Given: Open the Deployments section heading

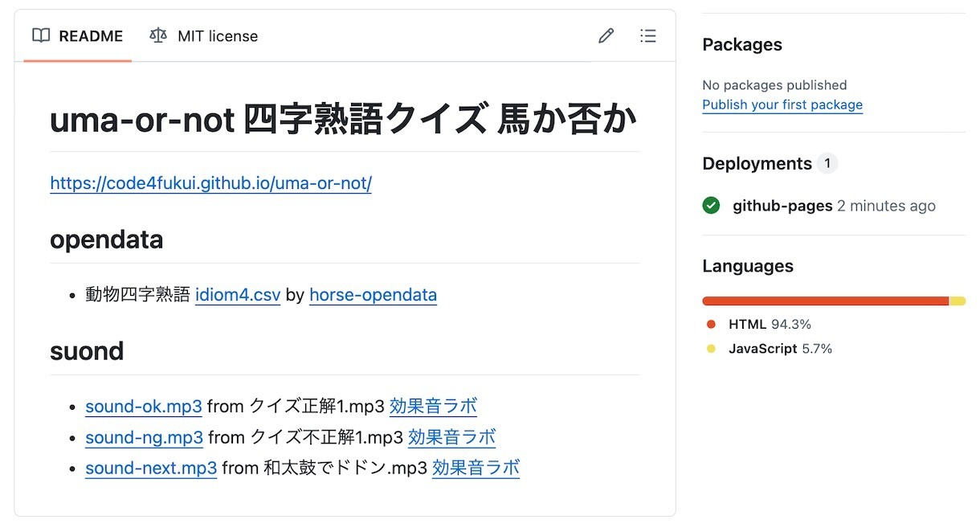Looking at the screenshot, I should [757, 164].
